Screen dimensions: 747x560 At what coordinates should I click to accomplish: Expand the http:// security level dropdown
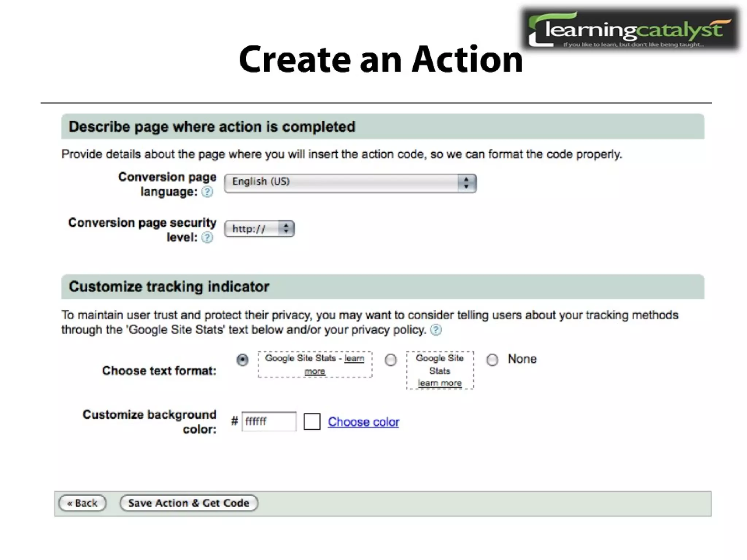point(252,229)
